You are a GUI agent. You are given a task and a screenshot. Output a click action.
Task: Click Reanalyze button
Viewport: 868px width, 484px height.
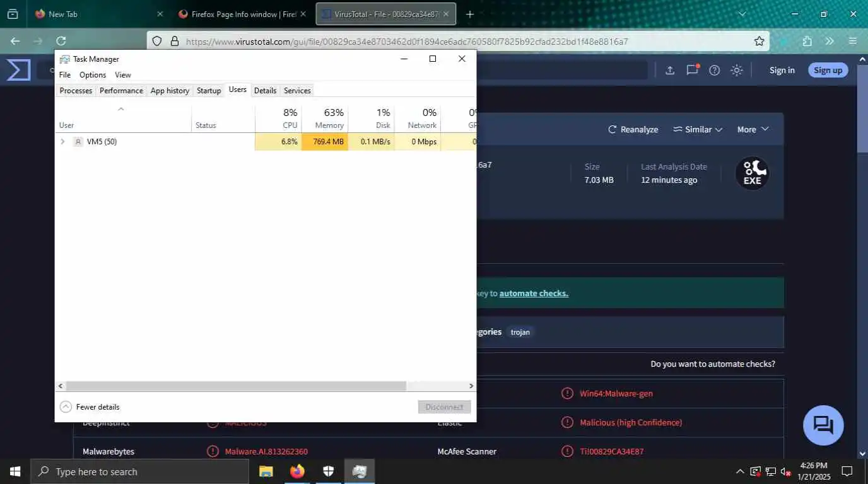633,129
